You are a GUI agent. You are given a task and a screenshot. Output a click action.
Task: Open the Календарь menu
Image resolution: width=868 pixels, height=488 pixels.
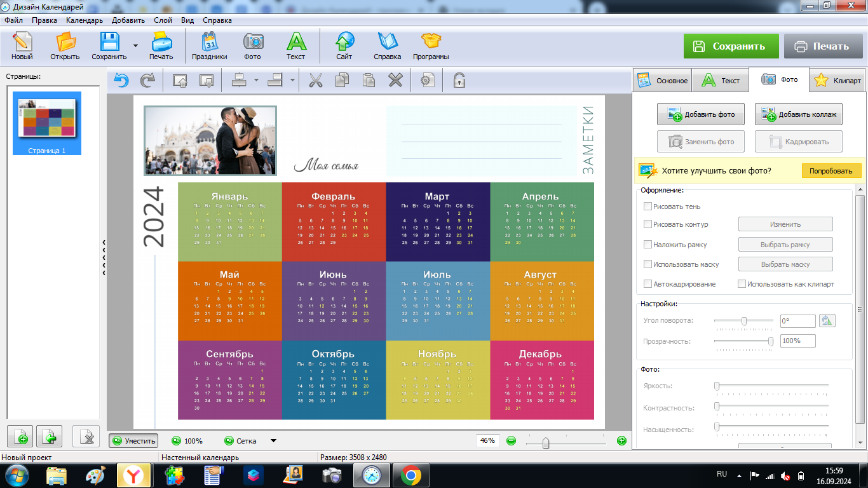tap(84, 20)
